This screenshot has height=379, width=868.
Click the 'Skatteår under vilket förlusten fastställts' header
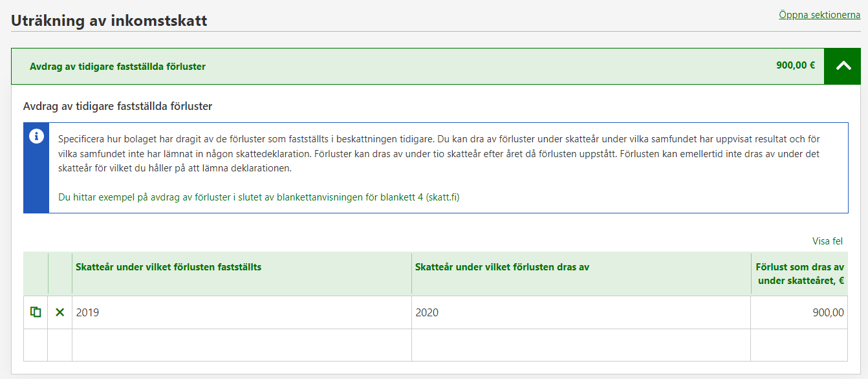pyautogui.click(x=169, y=266)
